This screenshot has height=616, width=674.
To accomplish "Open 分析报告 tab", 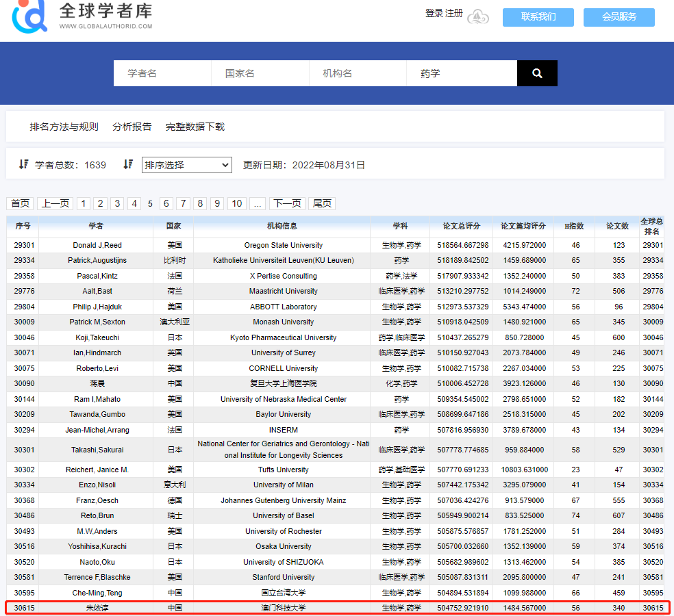I will (132, 127).
